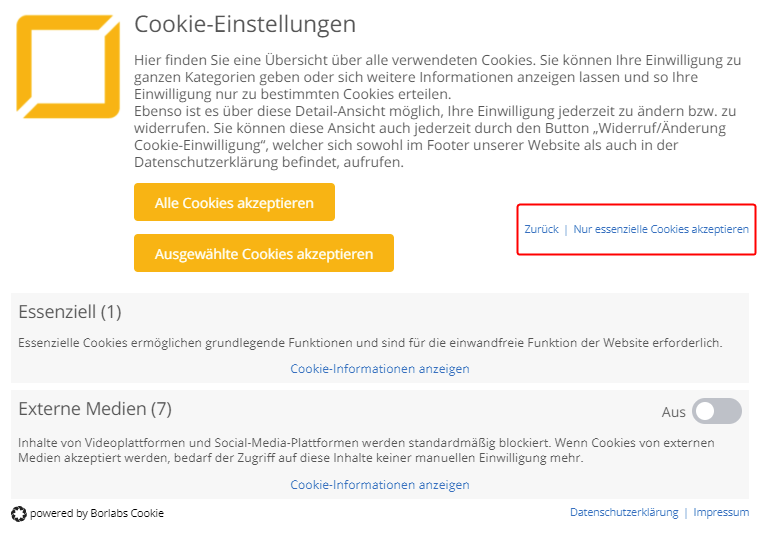The height and width of the screenshot is (534, 760).
Task: Click the Borlabs Cookie gear icon
Action: point(18,514)
